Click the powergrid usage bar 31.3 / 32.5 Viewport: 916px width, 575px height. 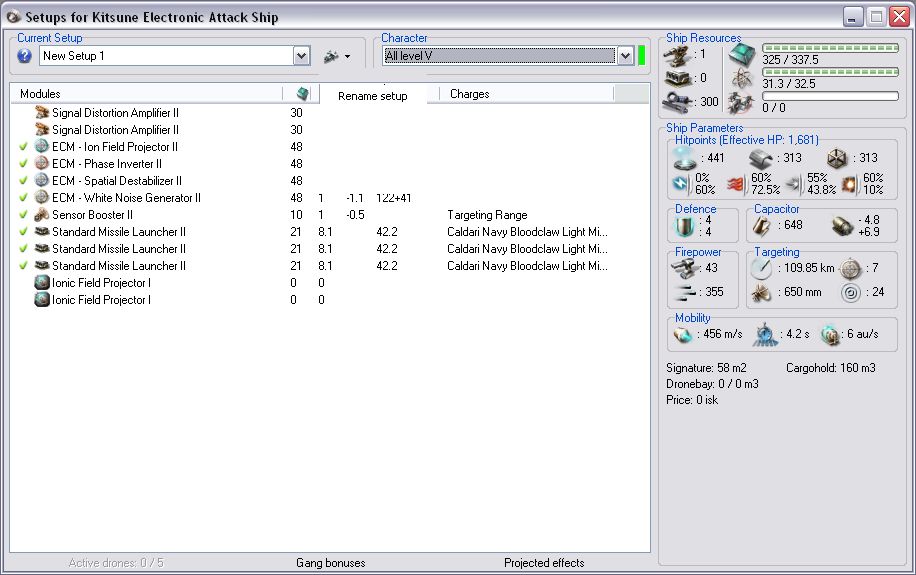pyautogui.click(x=830, y=72)
